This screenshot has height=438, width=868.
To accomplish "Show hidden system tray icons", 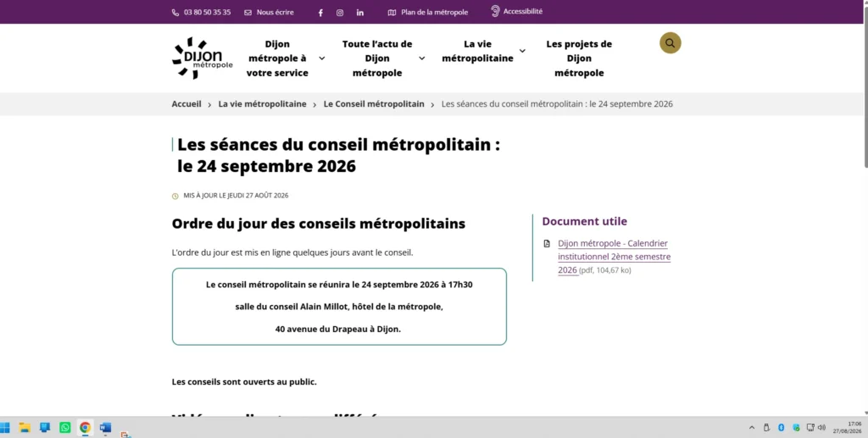I will (752, 428).
